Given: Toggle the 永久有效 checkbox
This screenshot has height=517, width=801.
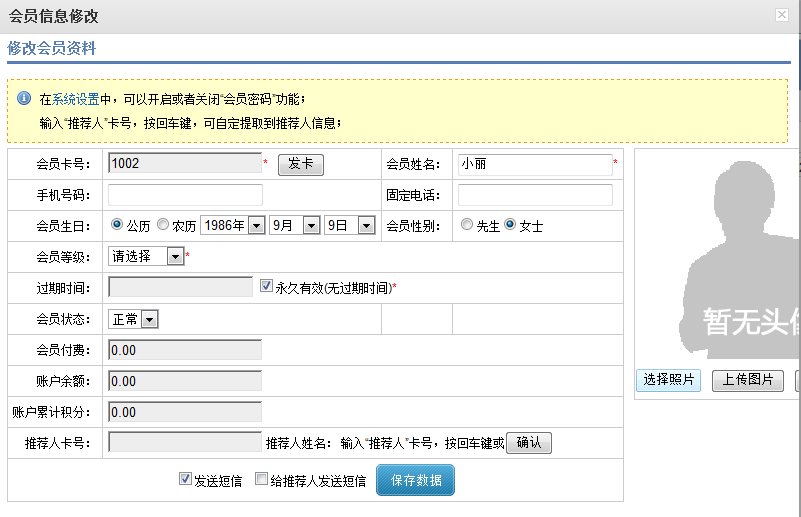Looking at the screenshot, I should click(x=266, y=285).
